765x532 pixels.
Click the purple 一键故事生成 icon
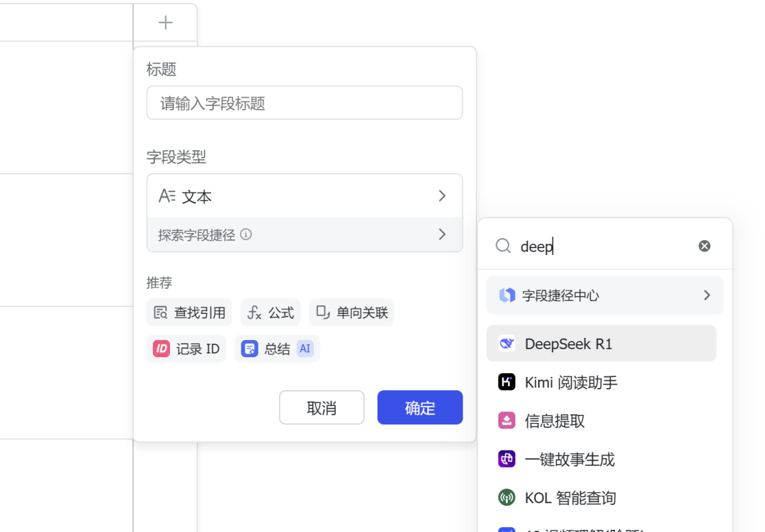click(x=507, y=459)
